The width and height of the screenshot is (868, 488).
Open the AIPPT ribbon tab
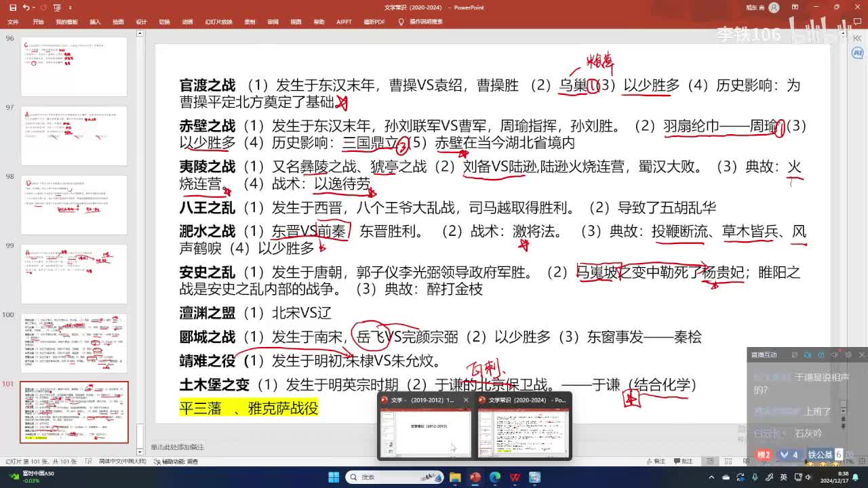[x=344, y=22]
